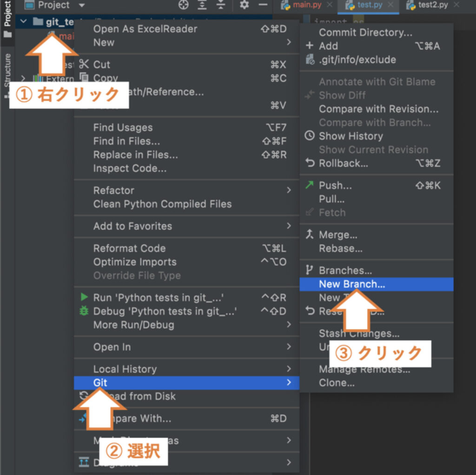Click the Show History clock icon
The width and height of the screenshot is (476, 475).
pyautogui.click(x=309, y=136)
